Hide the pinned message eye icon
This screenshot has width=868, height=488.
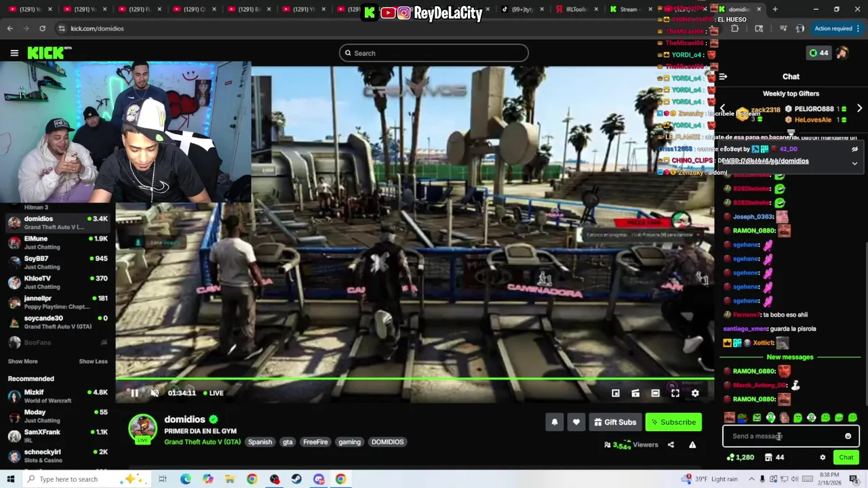(x=854, y=149)
